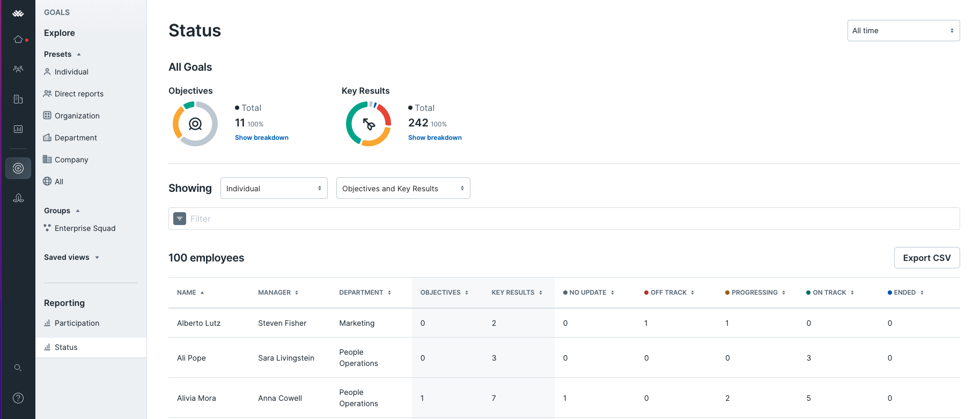Open the Company building icon in left rail
This screenshot has width=980, height=419.
[18, 99]
